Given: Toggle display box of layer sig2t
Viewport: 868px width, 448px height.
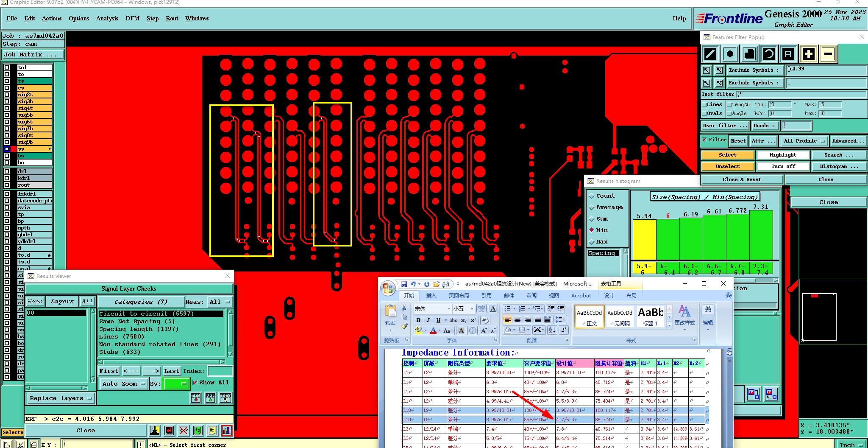Looking at the screenshot, I should 7,95.
